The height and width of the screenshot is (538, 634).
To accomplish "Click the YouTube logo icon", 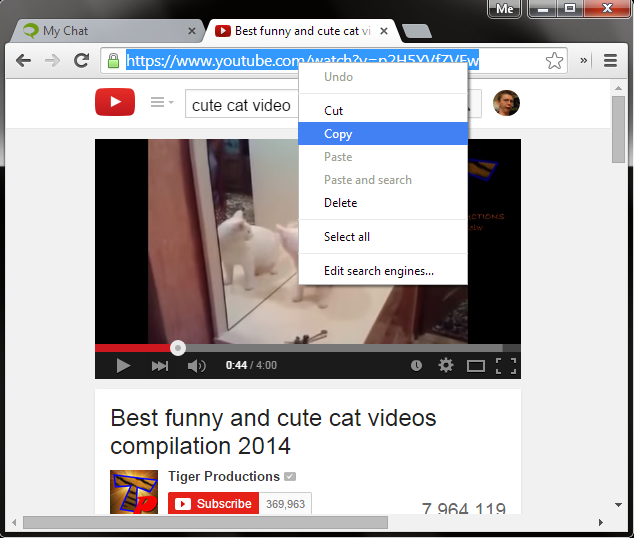I will pyautogui.click(x=115, y=103).
